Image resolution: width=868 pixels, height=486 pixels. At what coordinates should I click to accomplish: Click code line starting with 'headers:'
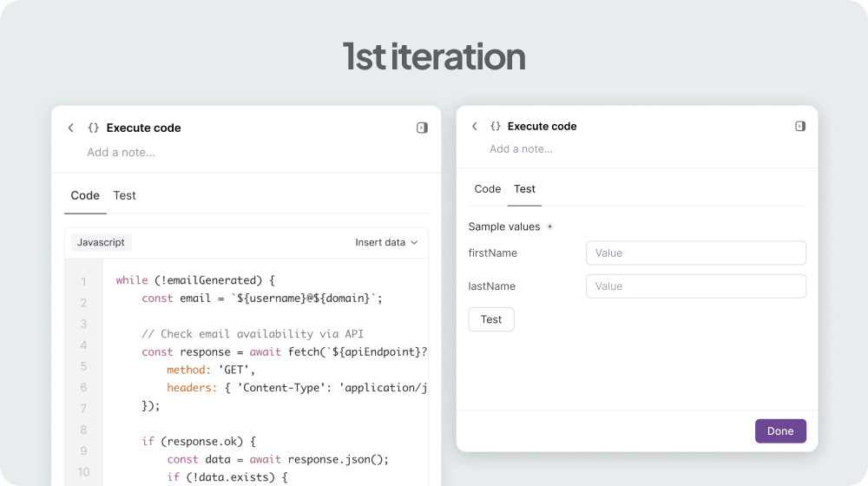297,387
